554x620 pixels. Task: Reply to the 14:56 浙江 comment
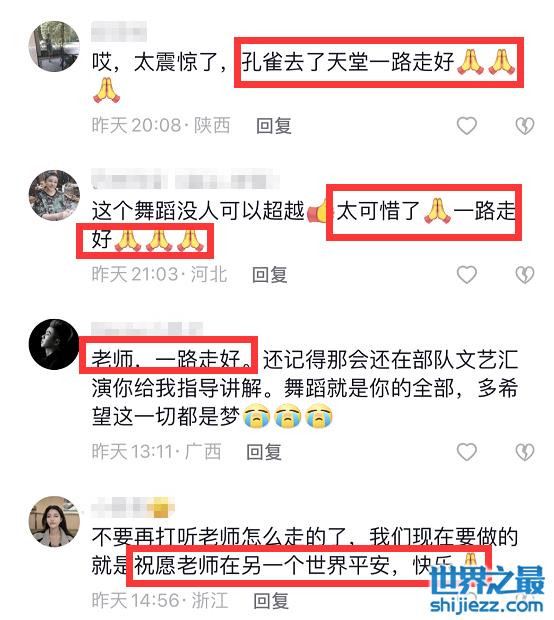271,600
